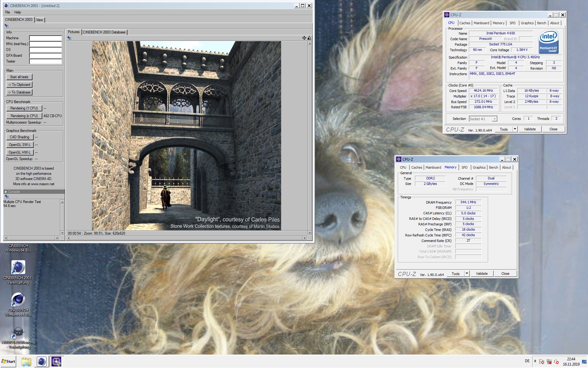Image resolution: width=588 pixels, height=368 pixels.
Task: Select the Pictures tab
Action: pos(73,32)
